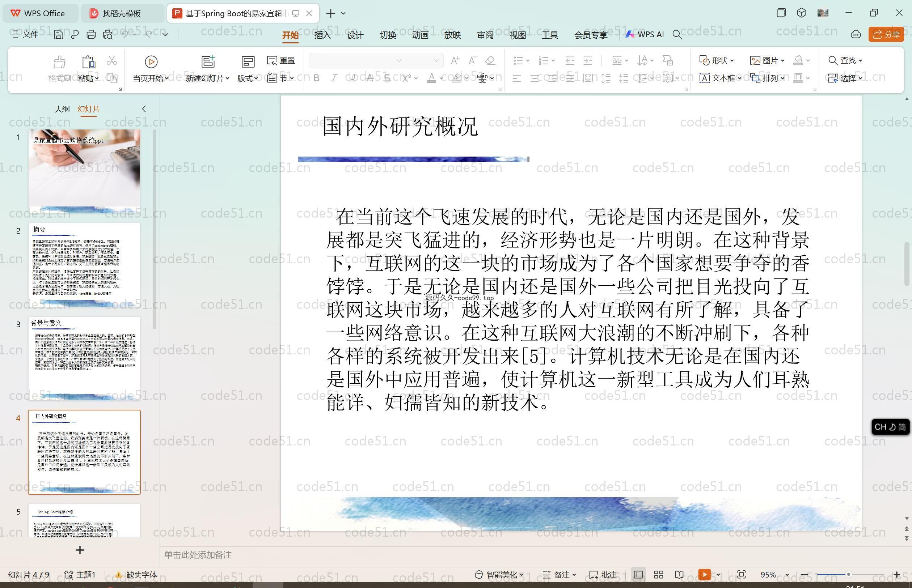Open the font name combo box
Viewport: 912px width, 588px height.
pyautogui.click(x=357, y=60)
